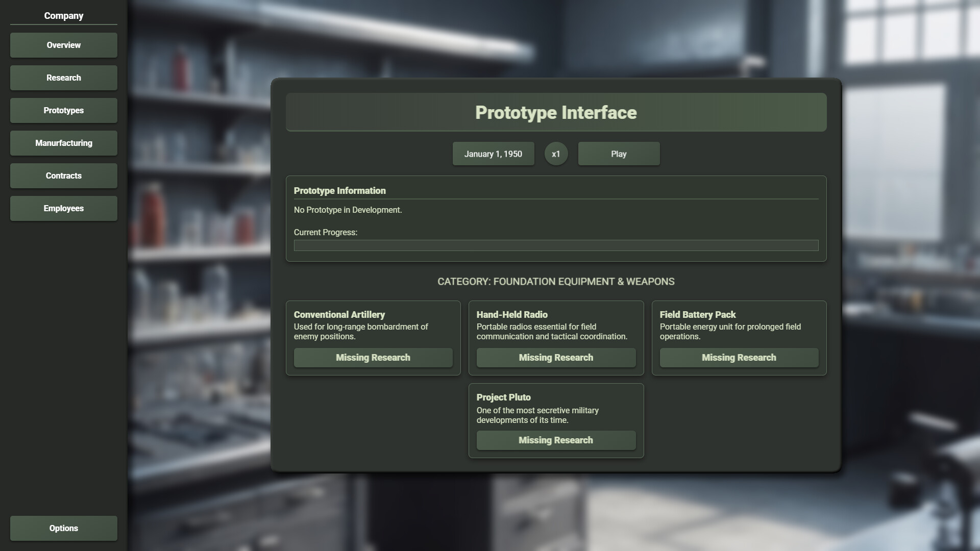
Task: Switch to the Research section
Action: [x=63, y=78]
